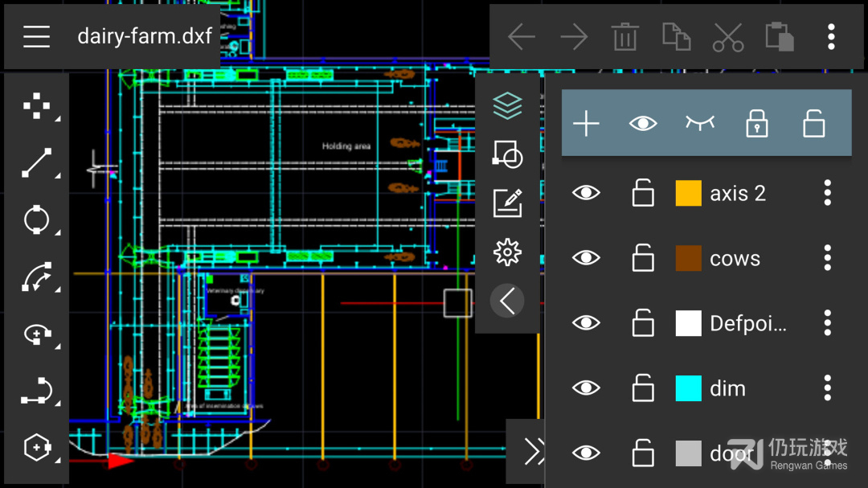Viewport: 868px width, 488px height.
Task: Undo the last action
Action: 522,36
